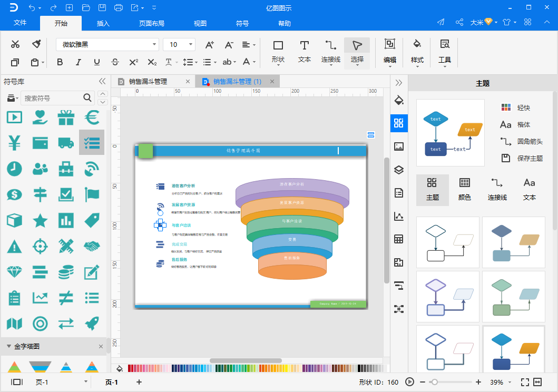Open the Chart side panel icon

(399, 216)
